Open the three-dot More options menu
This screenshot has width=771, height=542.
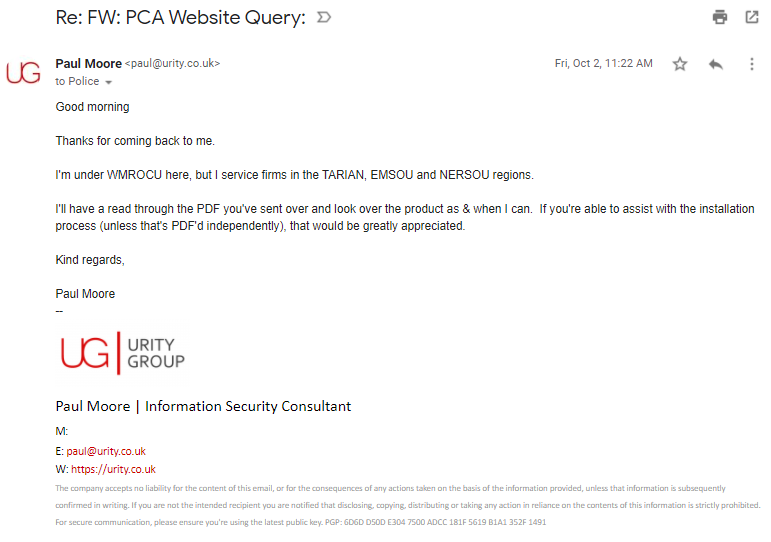[751, 64]
